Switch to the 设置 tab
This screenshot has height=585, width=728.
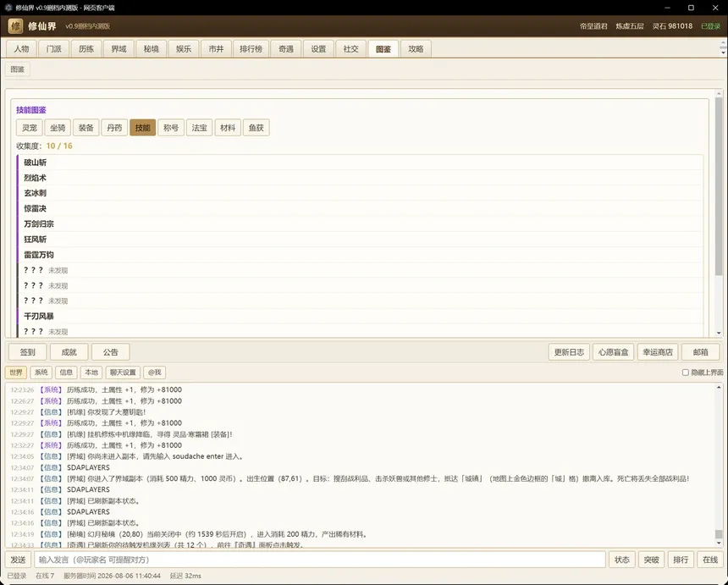coord(318,49)
